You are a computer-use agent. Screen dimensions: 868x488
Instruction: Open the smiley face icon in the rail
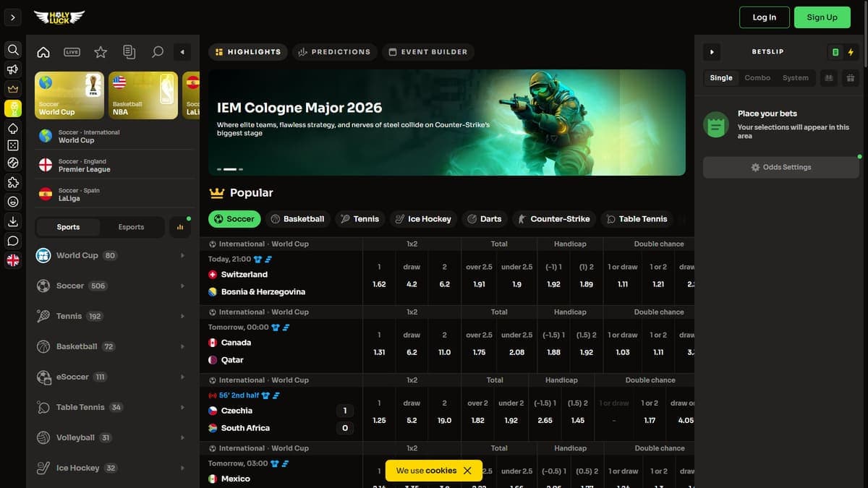tap(12, 202)
